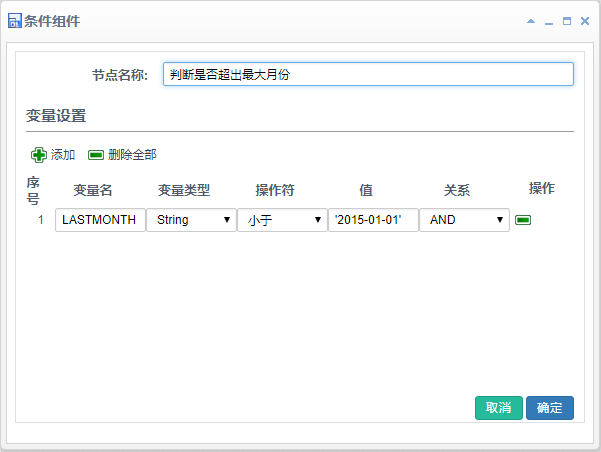The width and height of the screenshot is (601, 452).
Task: Open the 变量类型 String dropdown
Action: [x=191, y=220]
